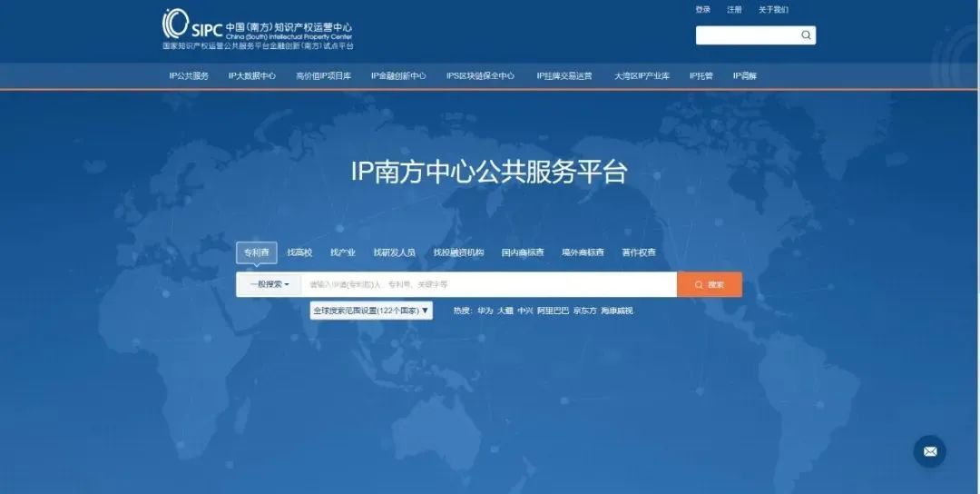Open the IP金融创新中心 menu item
The image size is (980, 494).
click(398, 76)
